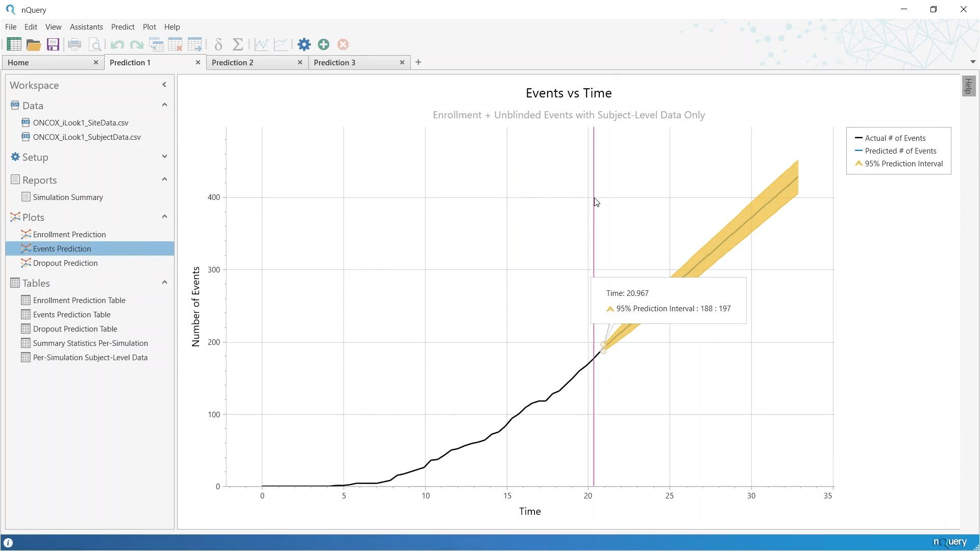Screen dimensions: 980x551
Task: Click the open folder toolbar icon
Action: pyautogui.click(x=34, y=45)
